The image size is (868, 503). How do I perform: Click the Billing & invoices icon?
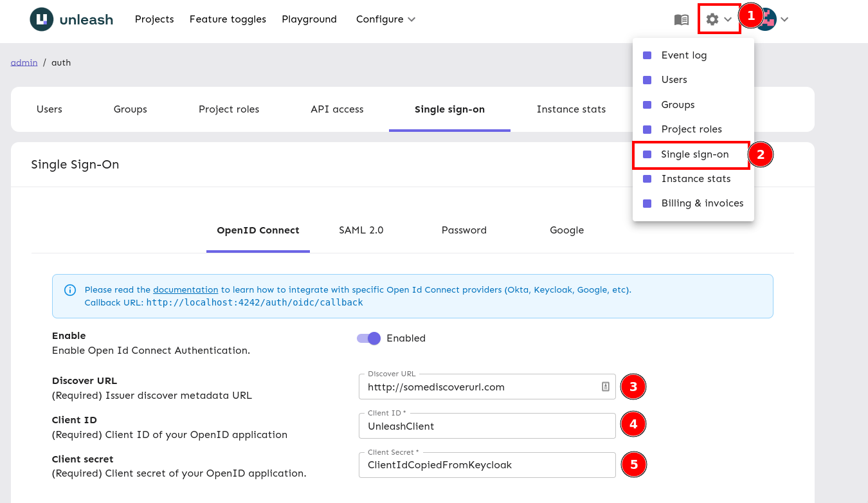click(x=646, y=203)
